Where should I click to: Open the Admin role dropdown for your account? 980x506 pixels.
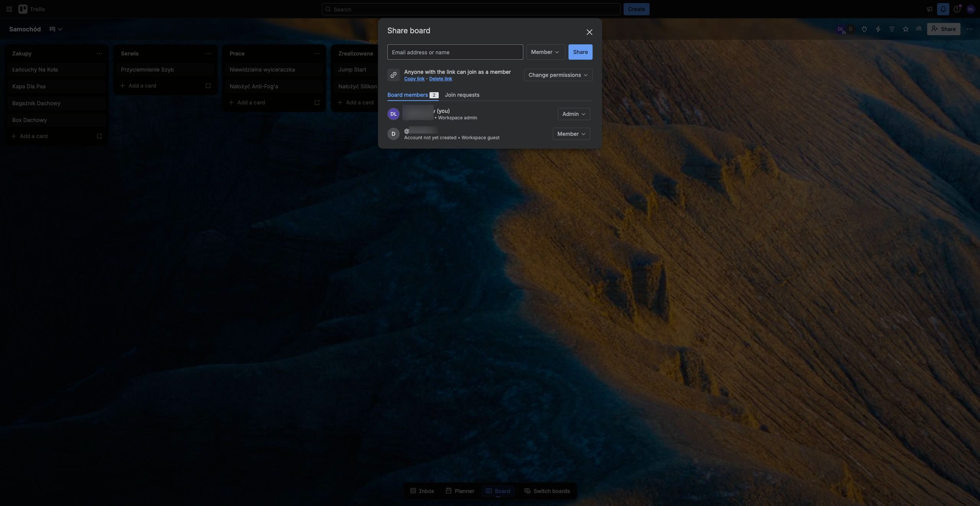574,114
